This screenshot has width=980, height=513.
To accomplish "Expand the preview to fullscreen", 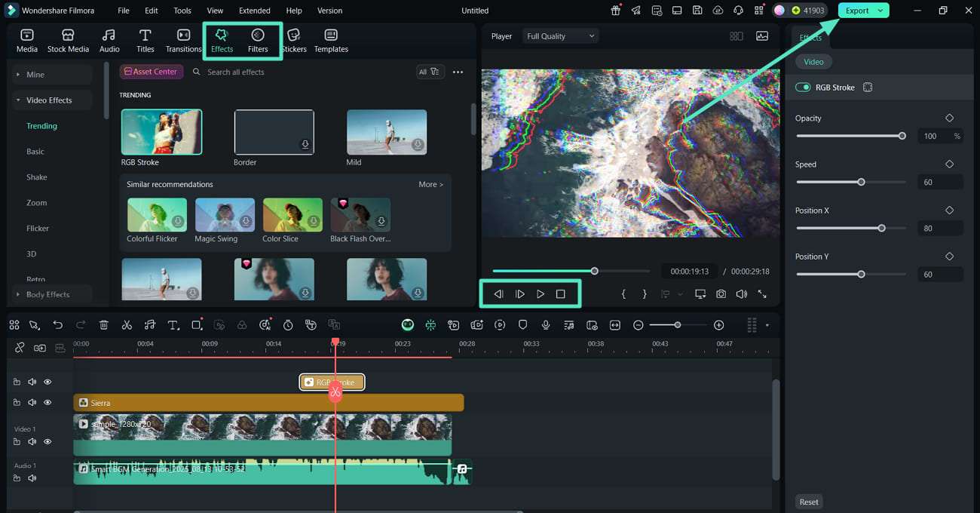I will coord(762,294).
